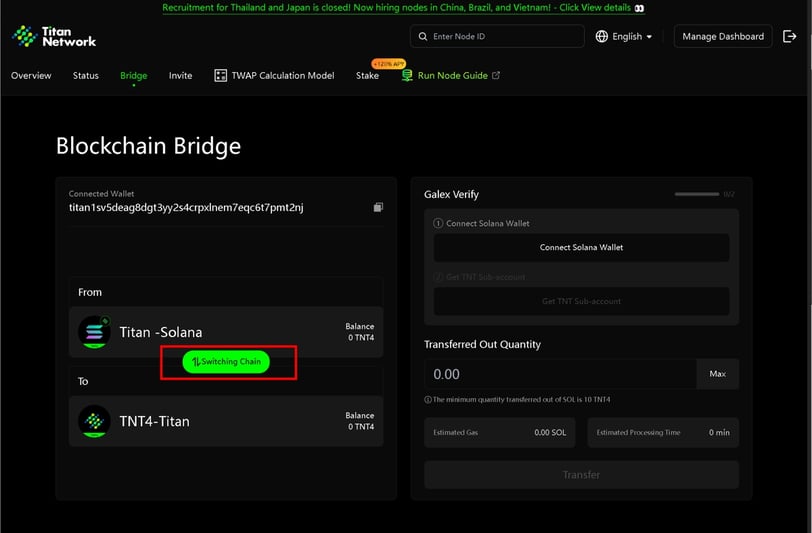
Task: Click the Transferred Out Quantity input
Action: coord(560,374)
